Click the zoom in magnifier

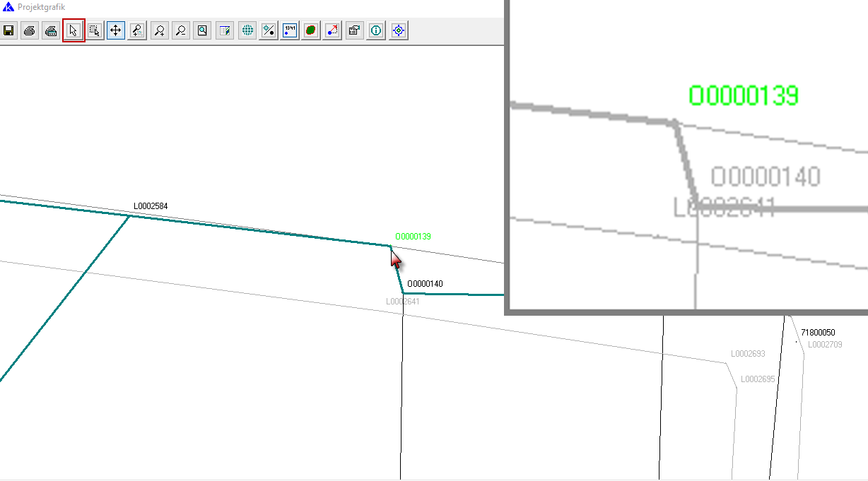(x=160, y=31)
